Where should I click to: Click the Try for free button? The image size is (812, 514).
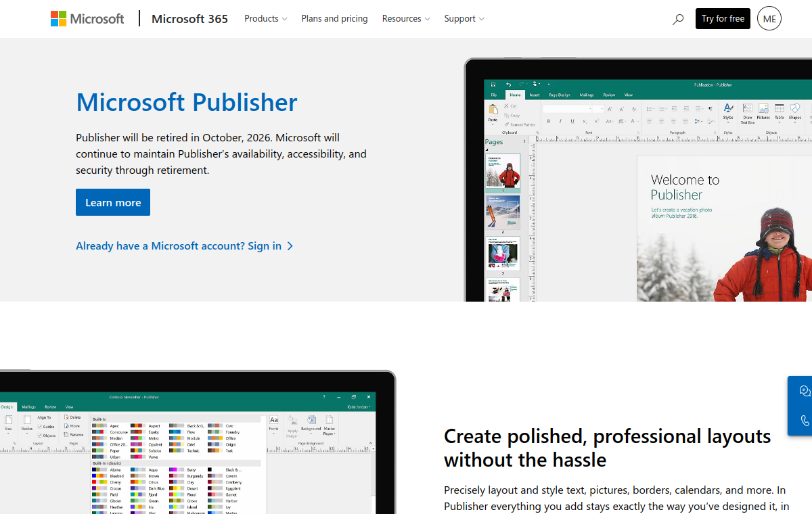click(723, 18)
